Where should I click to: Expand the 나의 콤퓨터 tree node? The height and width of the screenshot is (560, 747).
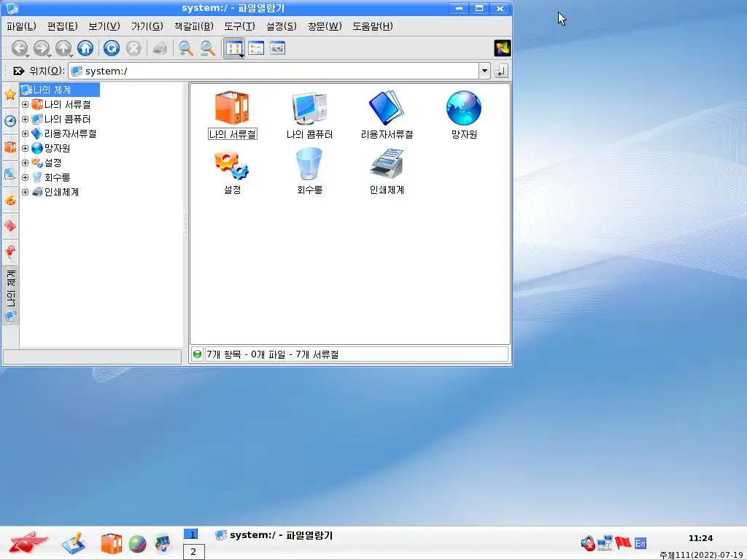coord(26,119)
